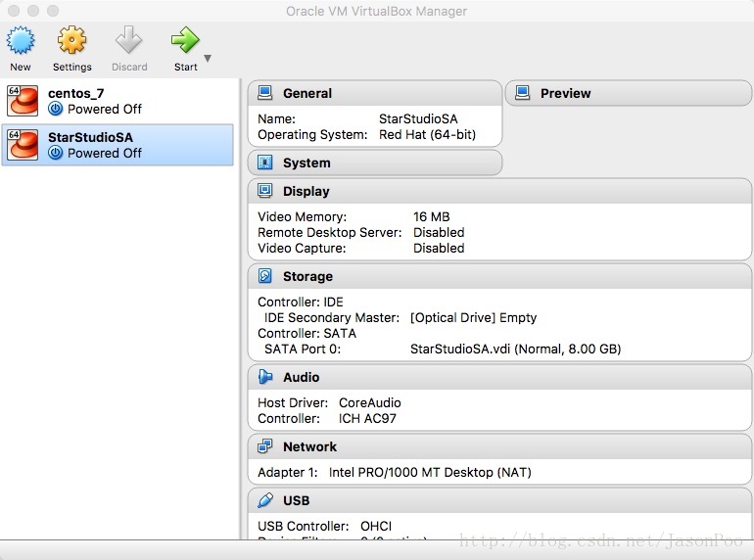Click centos_7 powered off status icon

55,109
